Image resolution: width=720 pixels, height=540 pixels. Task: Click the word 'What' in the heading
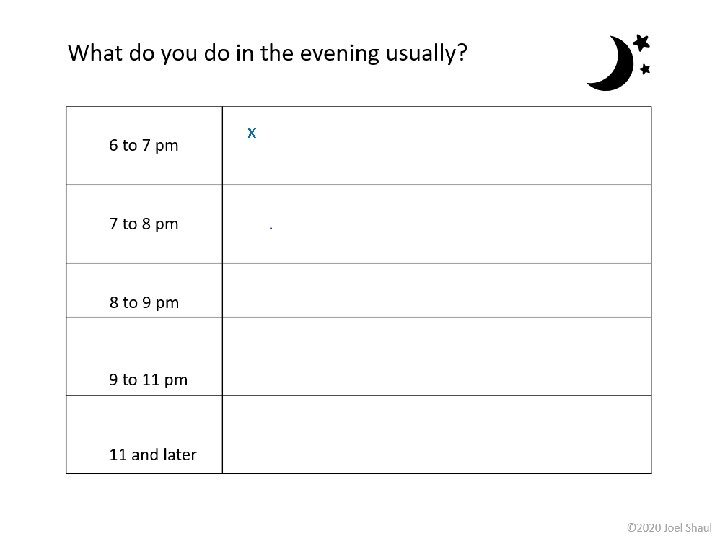click(95, 53)
